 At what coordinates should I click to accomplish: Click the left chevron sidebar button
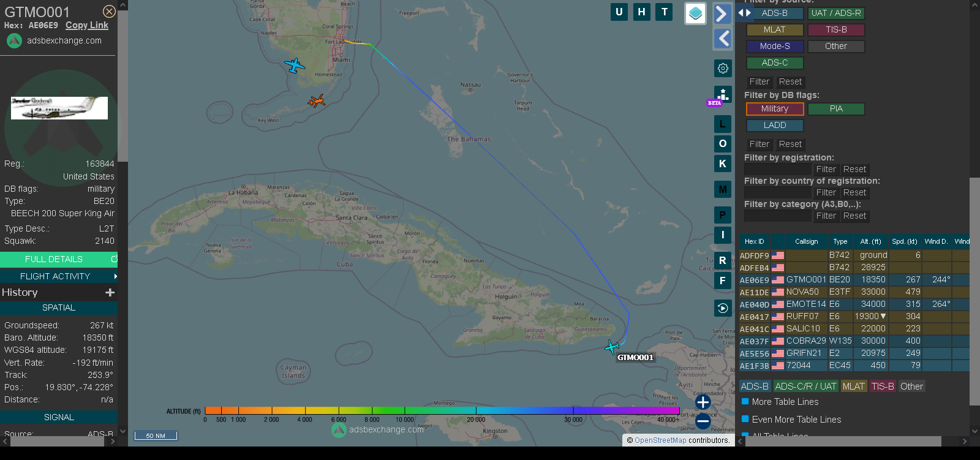pyautogui.click(x=723, y=39)
